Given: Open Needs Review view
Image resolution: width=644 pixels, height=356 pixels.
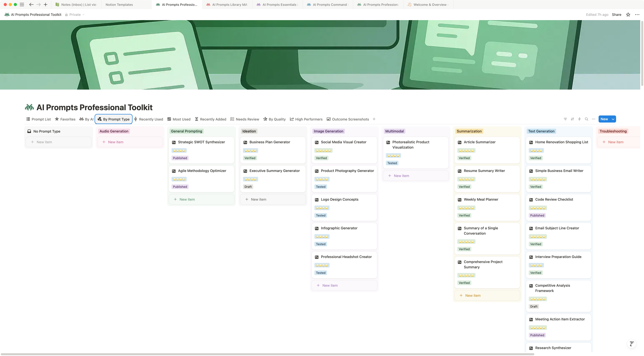Looking at the screenshot, I should [x=245, y=119].
